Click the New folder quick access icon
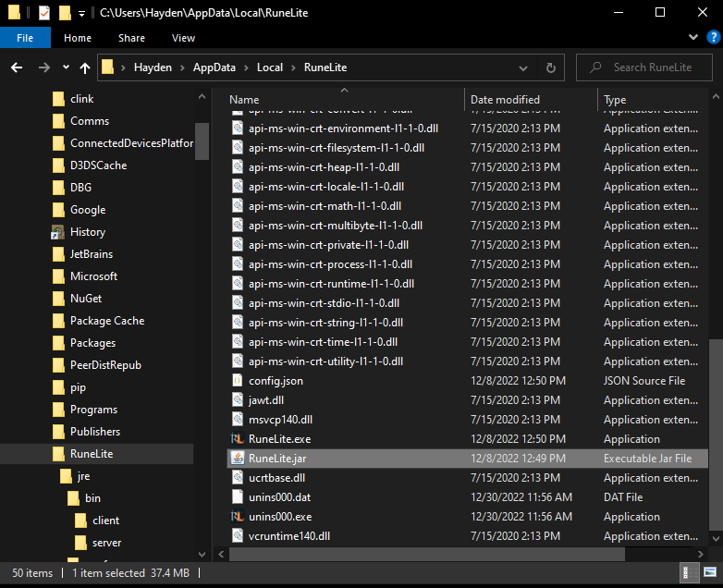The image size is (723, 588). (65, 13)
